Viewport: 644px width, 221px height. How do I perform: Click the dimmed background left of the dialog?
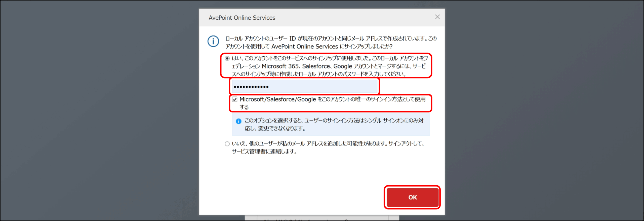[101, 111]
